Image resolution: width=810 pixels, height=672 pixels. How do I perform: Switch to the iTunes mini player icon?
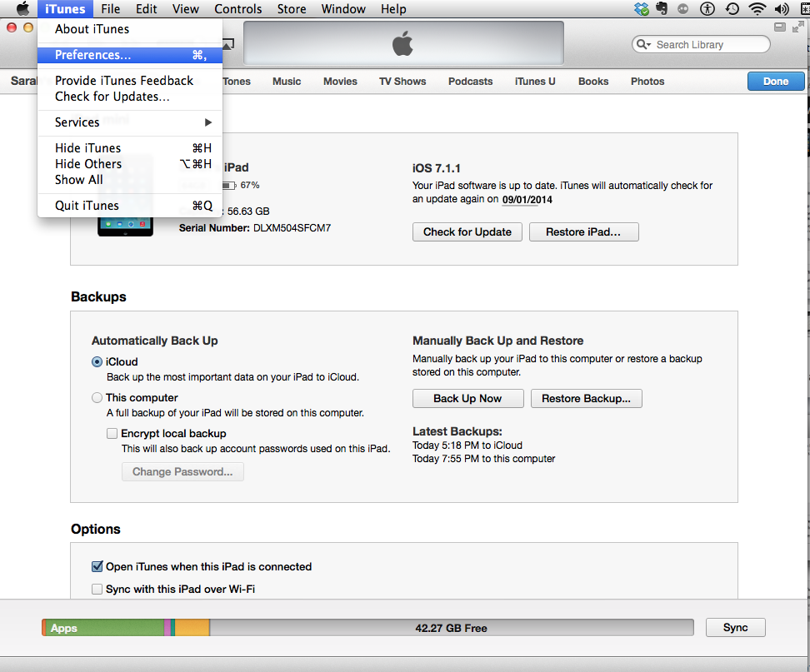pyautogui.click(x=780, y=27)
